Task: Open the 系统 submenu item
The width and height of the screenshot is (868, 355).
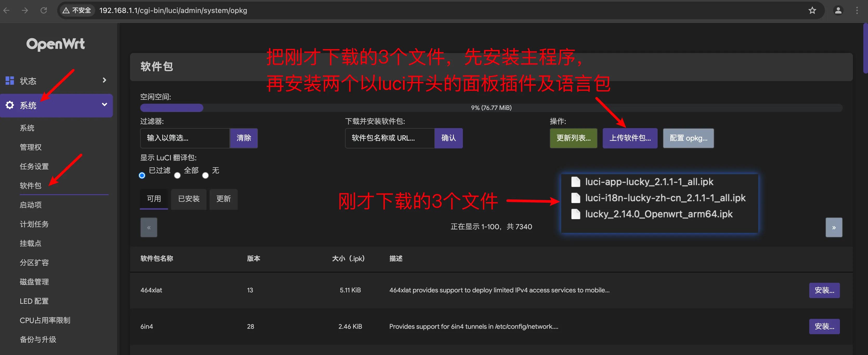Action: click(x=27, y=128)
